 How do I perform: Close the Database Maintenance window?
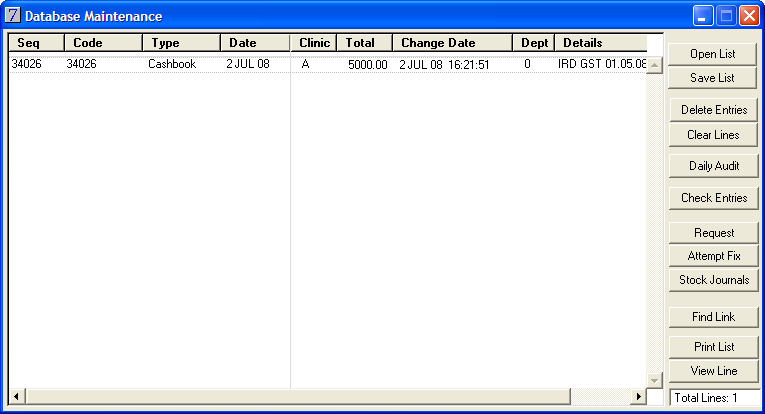tap(749, 16)
